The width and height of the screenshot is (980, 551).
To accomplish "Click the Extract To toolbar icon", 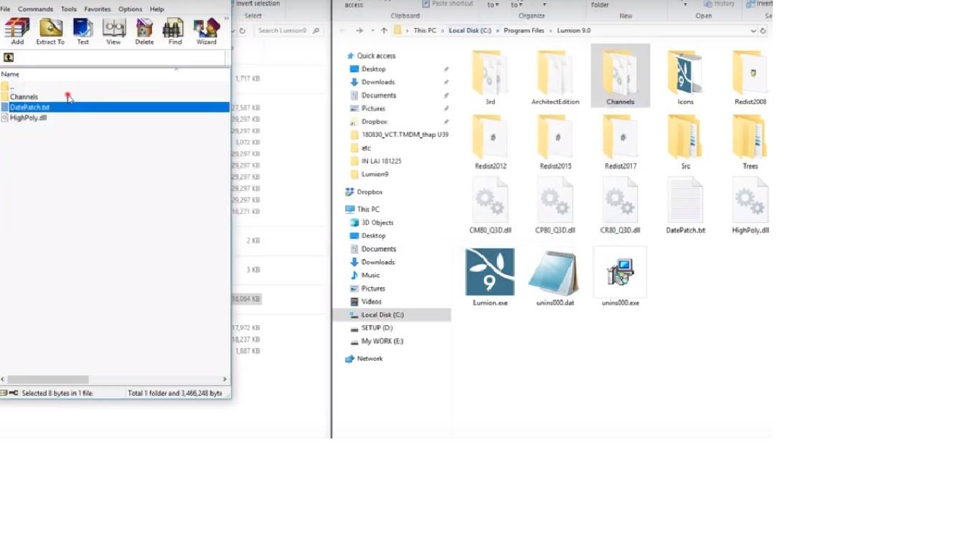I will coord(50,29).
